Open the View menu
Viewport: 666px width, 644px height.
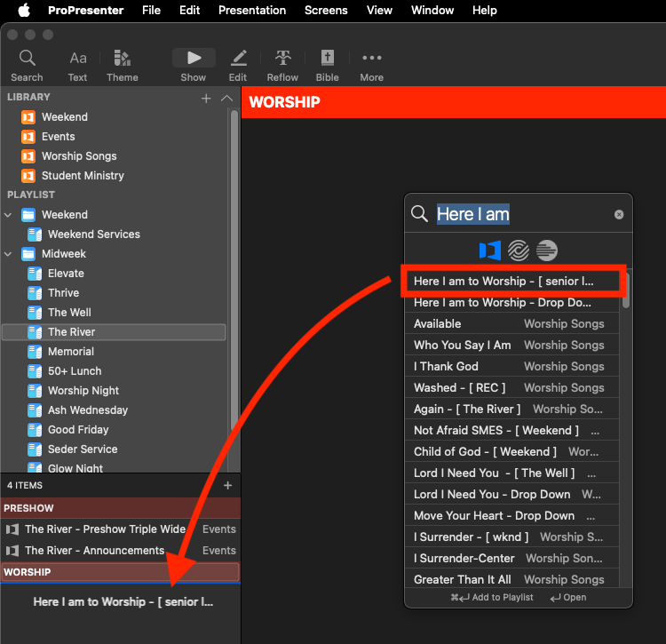379,10
